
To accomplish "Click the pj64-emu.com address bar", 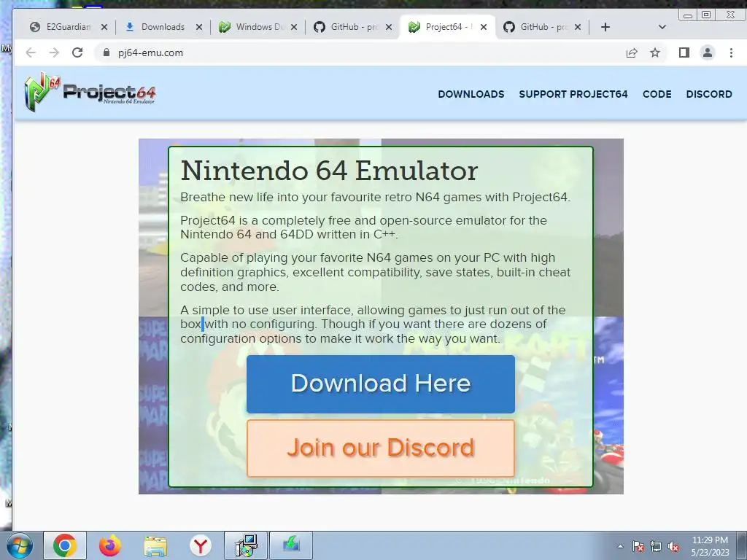I will [x=357, y=52].
